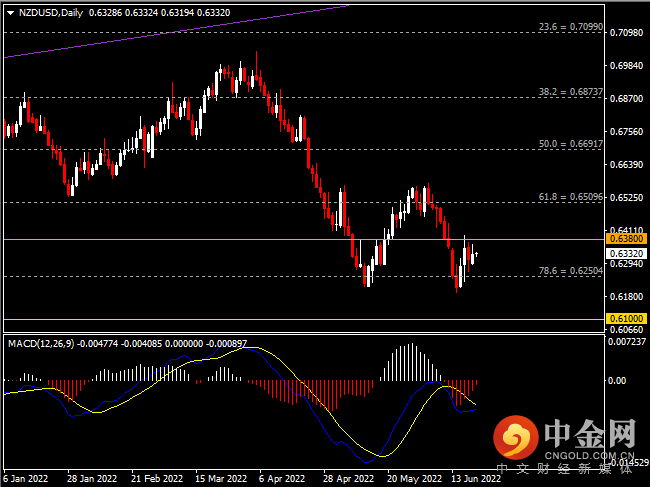The height and width of the screenshot is (487, 650).
Task: Click the 0.60660 price axis value
Action: 626,330
